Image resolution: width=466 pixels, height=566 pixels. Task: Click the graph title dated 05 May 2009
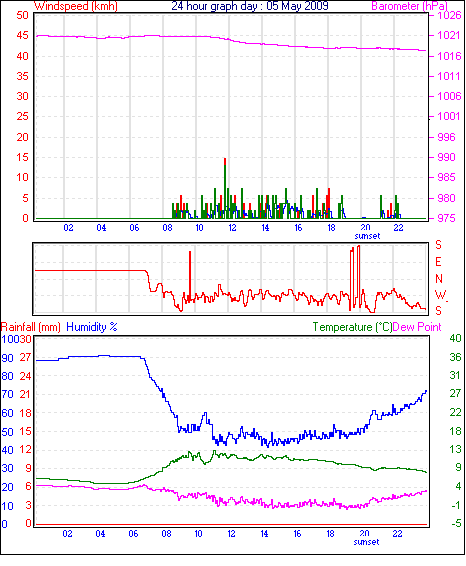point(250,6)
